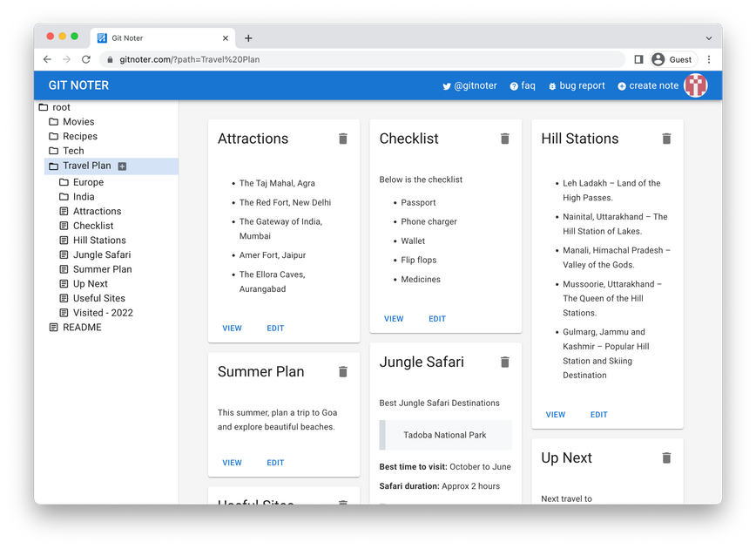The image size is (756, 549).
Task: Click EDIT on the Checklist card
Action: tap(437, 319)
